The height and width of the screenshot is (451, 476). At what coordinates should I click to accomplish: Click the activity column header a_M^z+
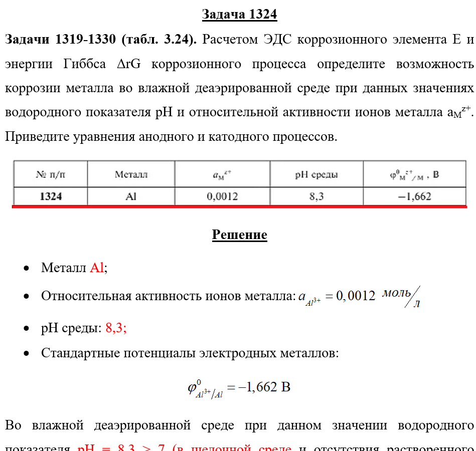pos(223,174)
